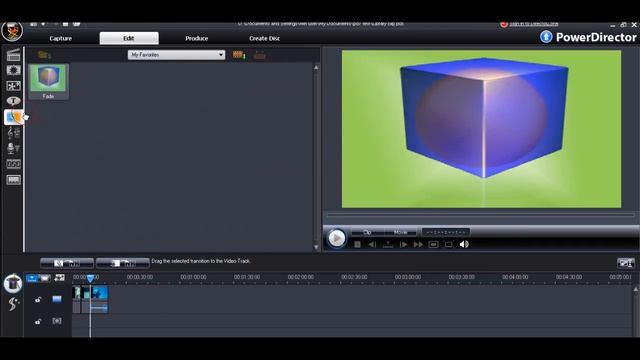Click the yellow folder icon in library toolbar
Image resolution: width=640 pixels, height=360 pixels.
44,55
